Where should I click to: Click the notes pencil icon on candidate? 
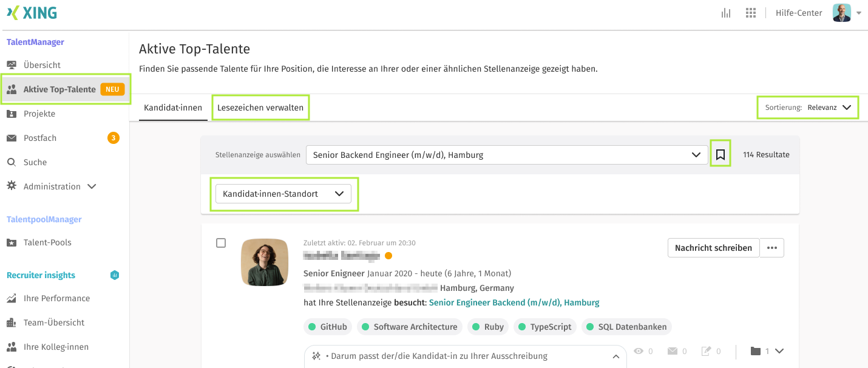[706, 351]
